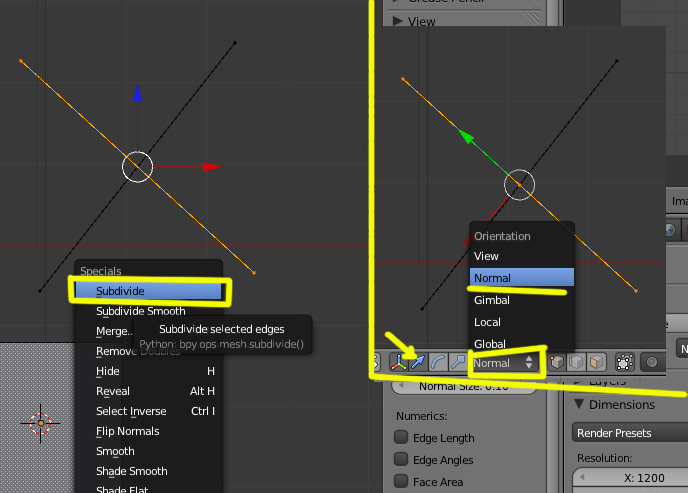Open the Render Presets dropdown
This screenshot has width=688, height=493.
(630, 433)
